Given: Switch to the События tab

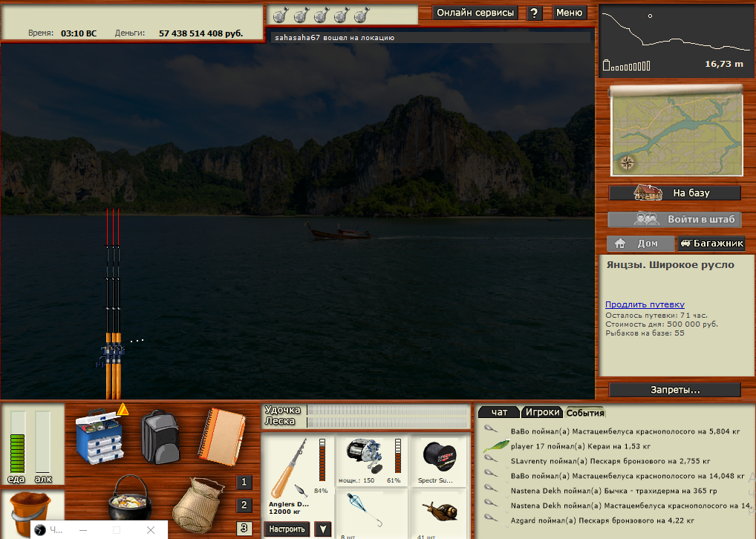Looking at the screenshot, I should click(x=585, y=413).
